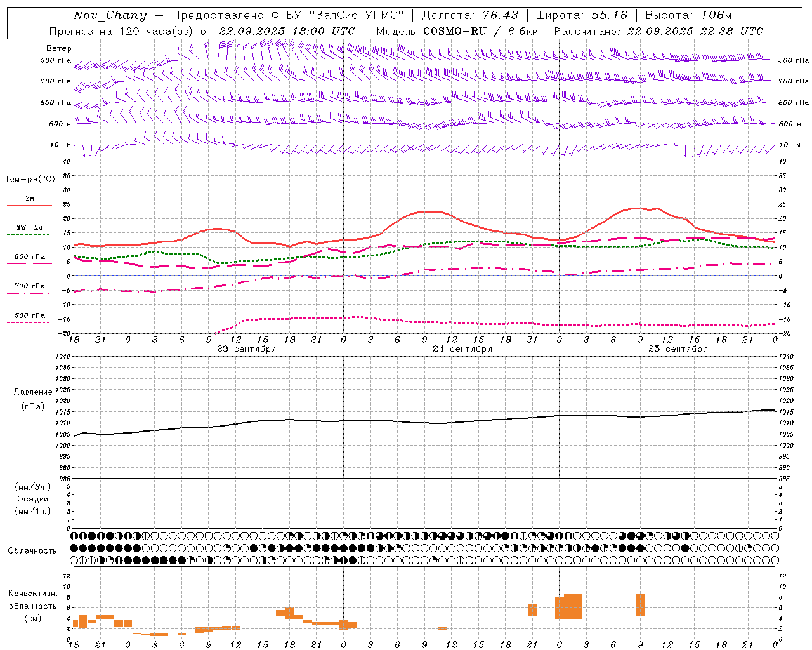812x650 pixels.
Task: Click the Конвективн. panel label
Action: tap(33, 594)
